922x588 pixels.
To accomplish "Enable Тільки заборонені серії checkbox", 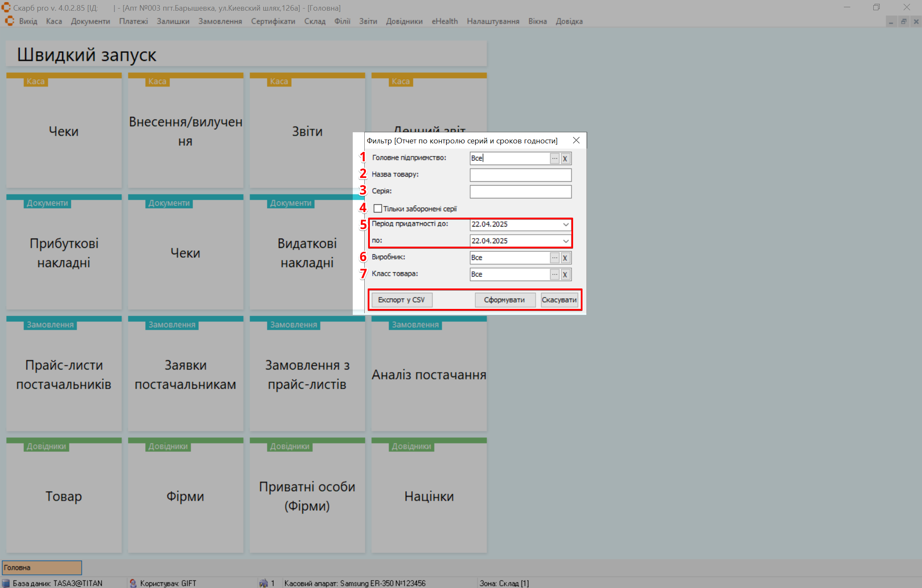I will click(378, 209).
